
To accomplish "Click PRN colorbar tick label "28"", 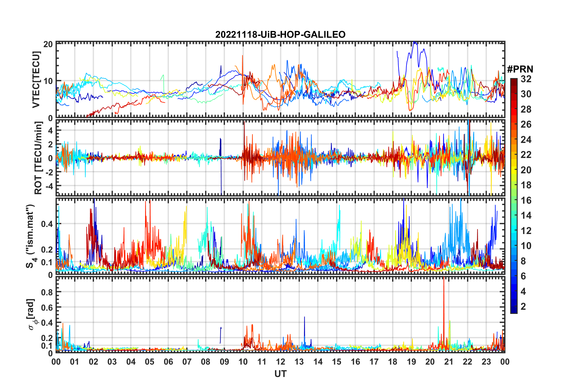I will [526, 109].
